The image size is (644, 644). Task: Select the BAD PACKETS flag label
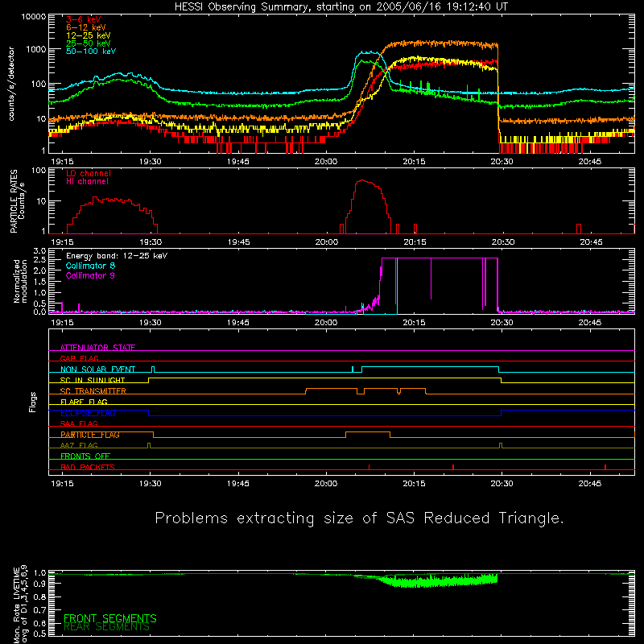coord(88,467)
